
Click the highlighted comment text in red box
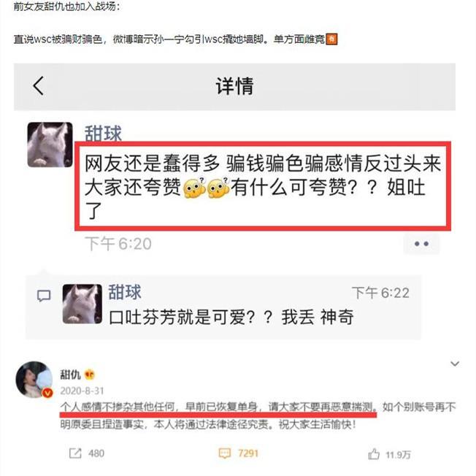263,186
